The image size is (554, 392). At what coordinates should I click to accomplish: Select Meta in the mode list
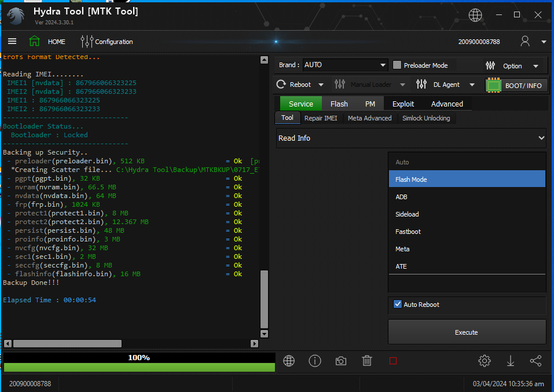pyautogui.click(x=467, y=249)
